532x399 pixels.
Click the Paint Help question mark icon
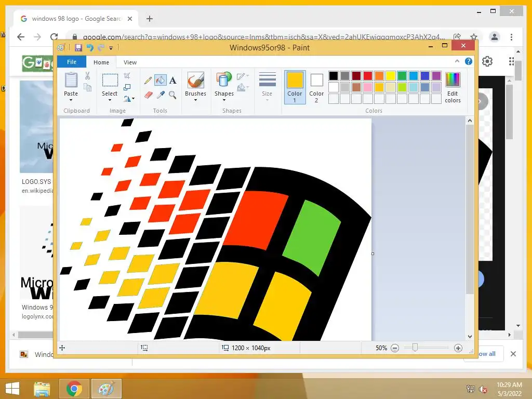469,61
